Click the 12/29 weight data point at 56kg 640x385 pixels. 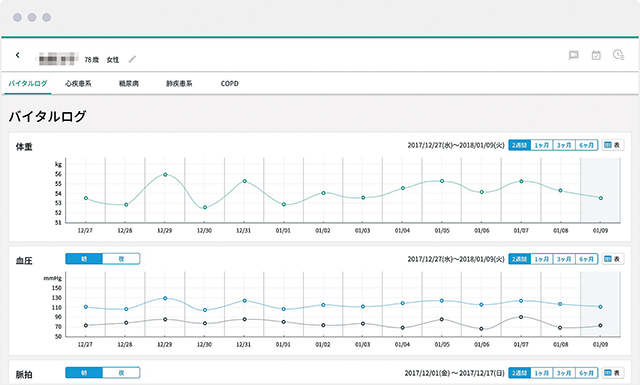[165, 174]
